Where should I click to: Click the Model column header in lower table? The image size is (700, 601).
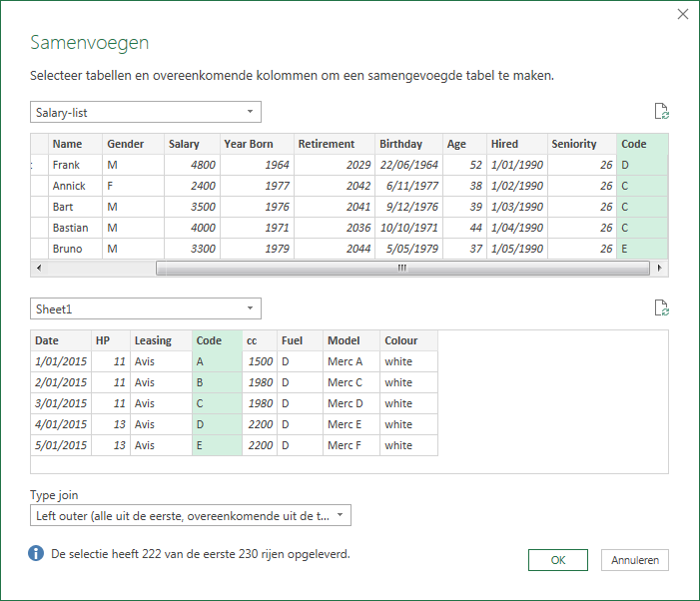point(350,340)
